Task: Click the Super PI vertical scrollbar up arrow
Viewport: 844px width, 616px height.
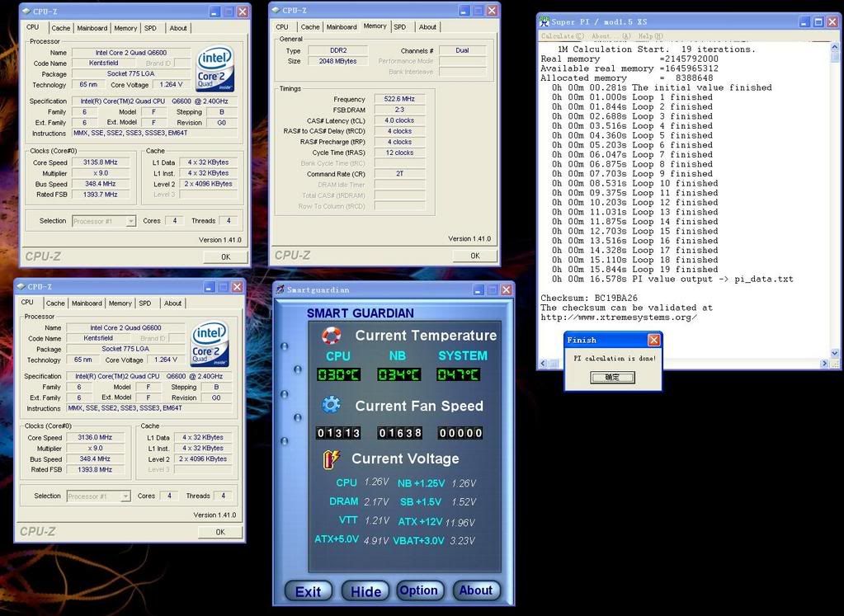Action: (x=835, y=47)
